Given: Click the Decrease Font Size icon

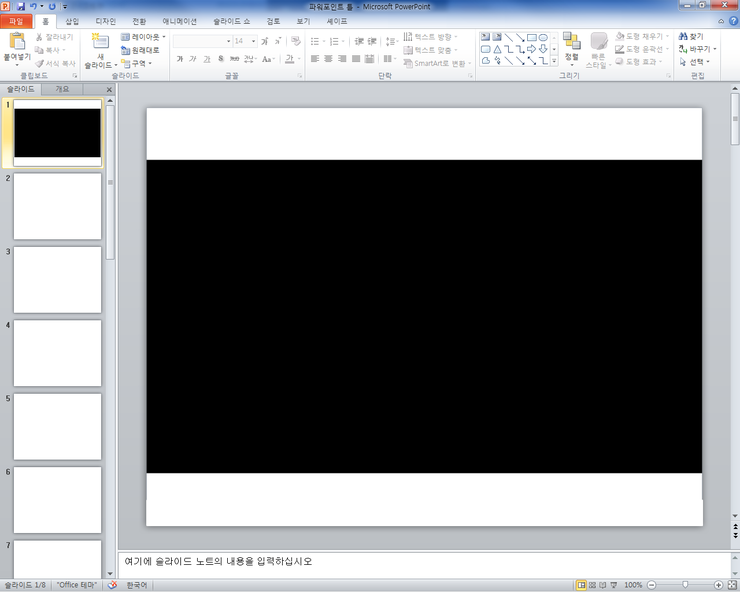Looking at the screenshot, I should (278, 41).
